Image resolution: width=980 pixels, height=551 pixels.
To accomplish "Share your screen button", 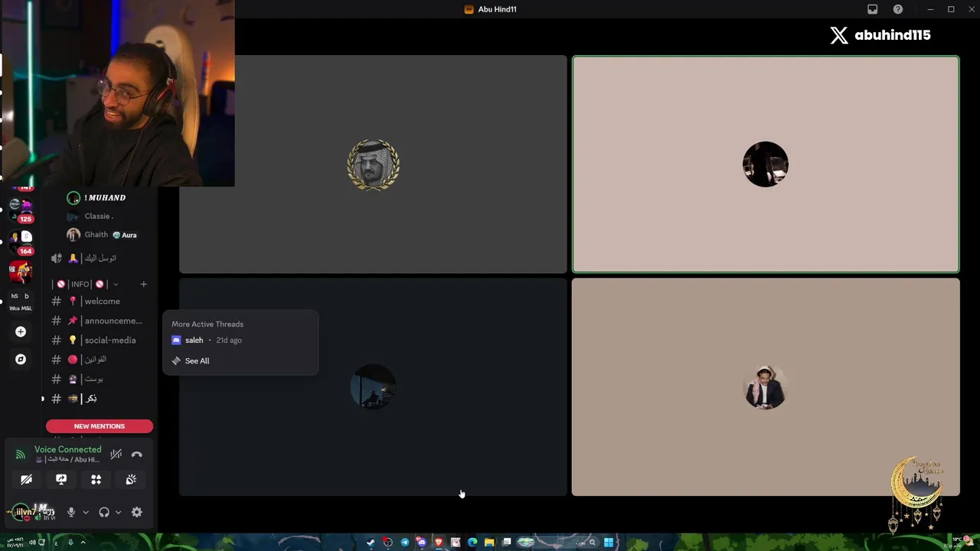I will [61, 480].
